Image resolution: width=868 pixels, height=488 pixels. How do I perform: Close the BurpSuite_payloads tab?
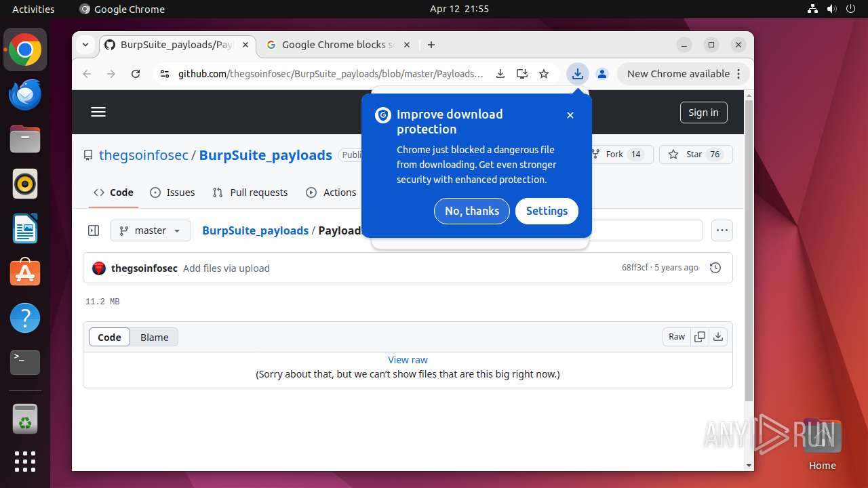pyautogui.click(x=245, y=45)
